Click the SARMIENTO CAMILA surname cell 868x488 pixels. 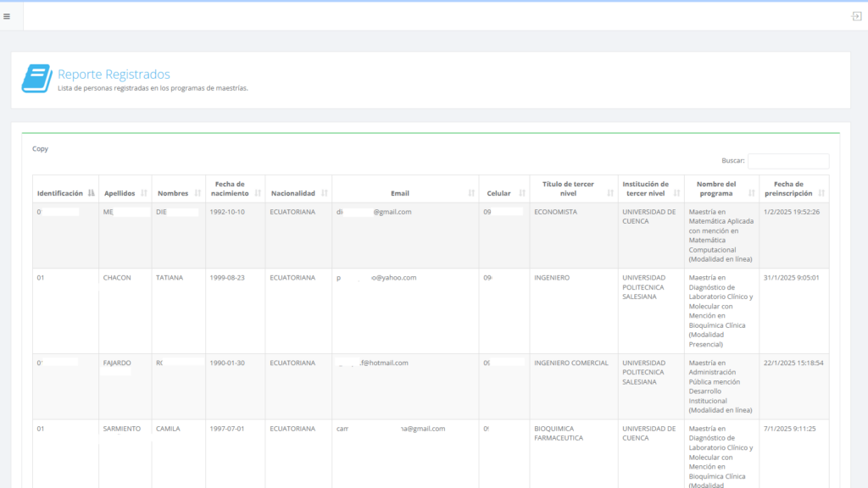tap(122, 429)
